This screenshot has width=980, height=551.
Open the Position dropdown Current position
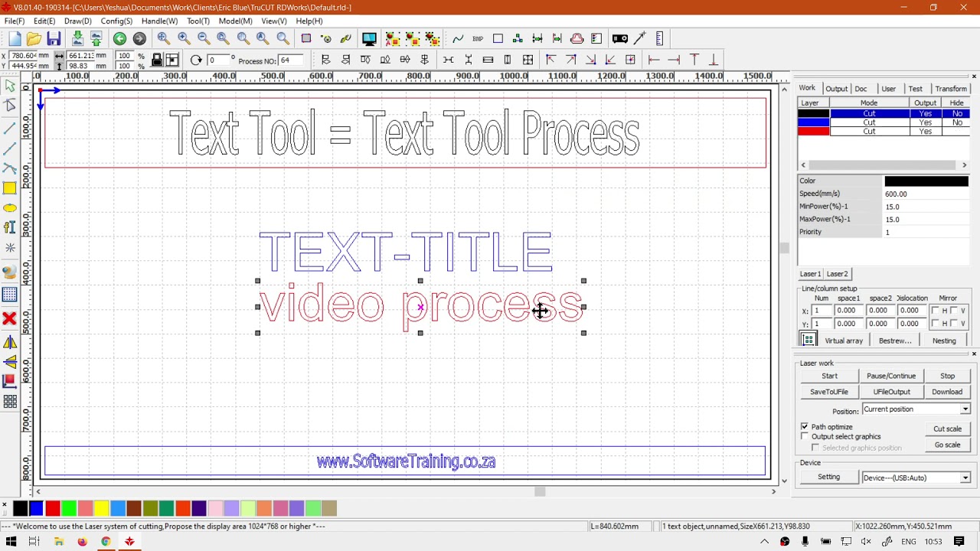coord(916,409)
